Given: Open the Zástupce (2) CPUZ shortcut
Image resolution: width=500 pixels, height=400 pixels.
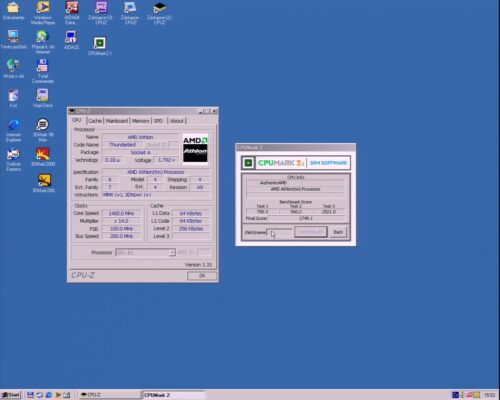Looking at the screenshot, I should coord(159,13).
